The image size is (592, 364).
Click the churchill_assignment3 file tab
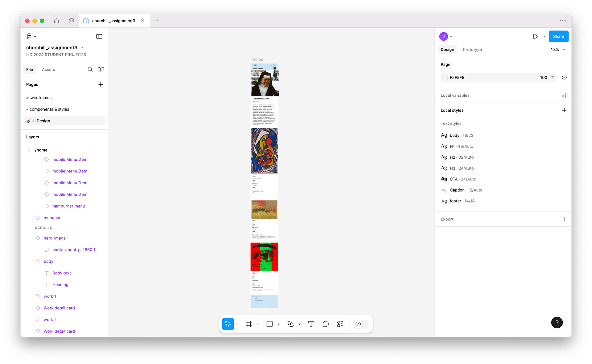click(114, 21)
